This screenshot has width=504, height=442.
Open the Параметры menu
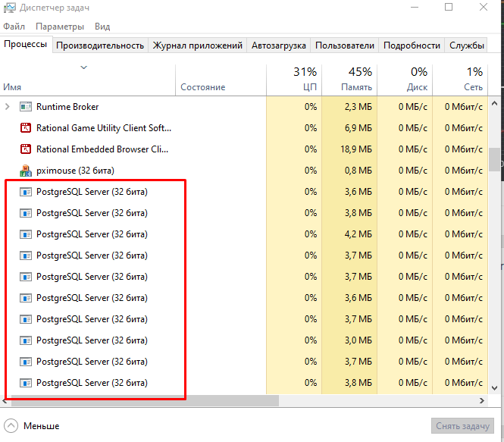coord(60,27)
